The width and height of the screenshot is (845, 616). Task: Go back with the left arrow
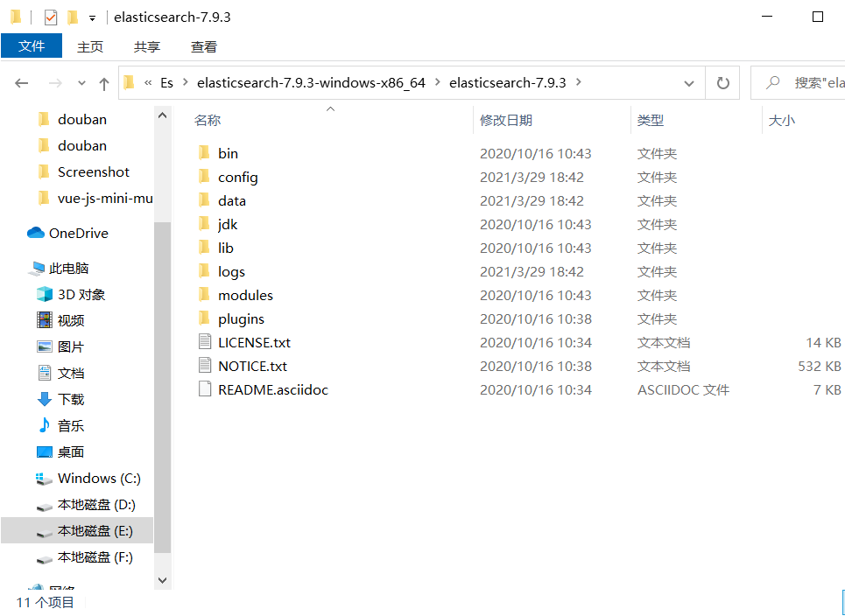(x=22, y=83)
